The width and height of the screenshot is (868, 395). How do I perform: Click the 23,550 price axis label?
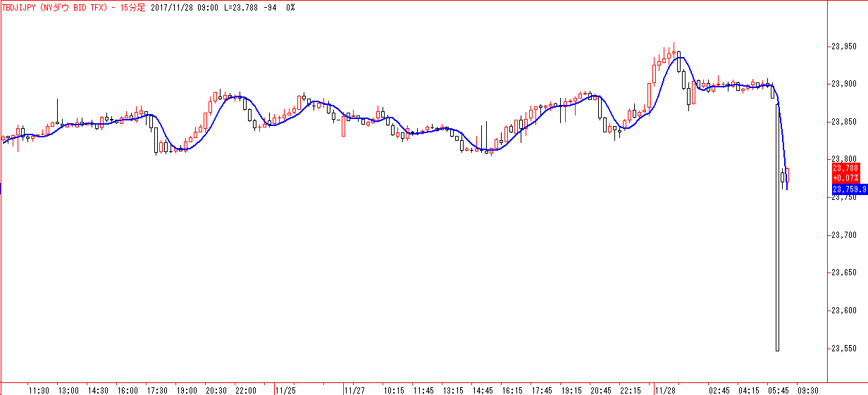click(844, 349)
